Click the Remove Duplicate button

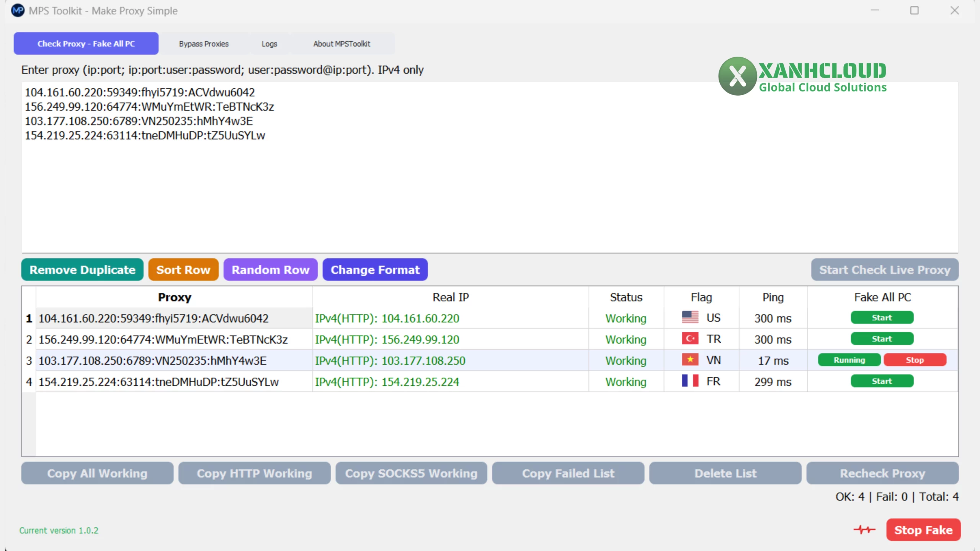(82, 270)
